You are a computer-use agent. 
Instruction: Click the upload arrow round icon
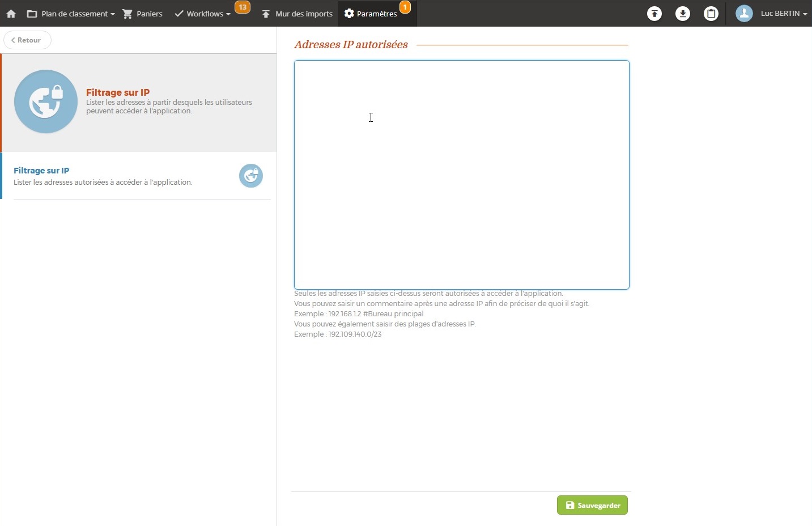pyautogui.click(x=654, y=14)
